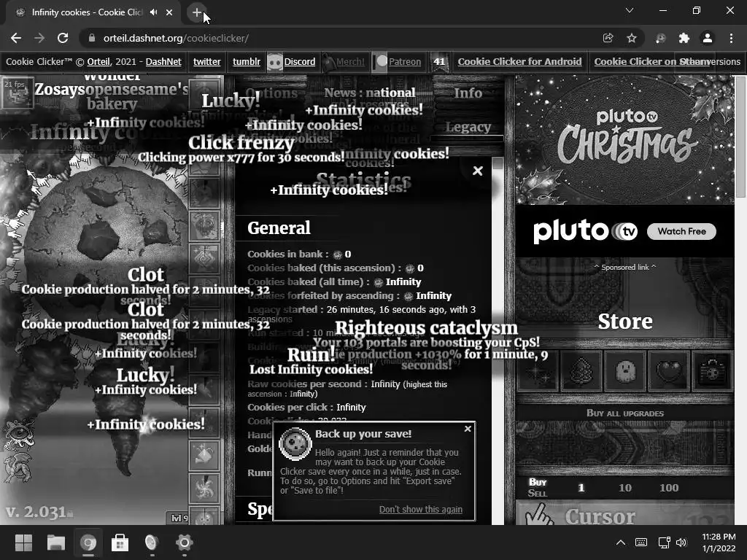Buy the ghost upgrade in the store

click(x=625, y=371)
